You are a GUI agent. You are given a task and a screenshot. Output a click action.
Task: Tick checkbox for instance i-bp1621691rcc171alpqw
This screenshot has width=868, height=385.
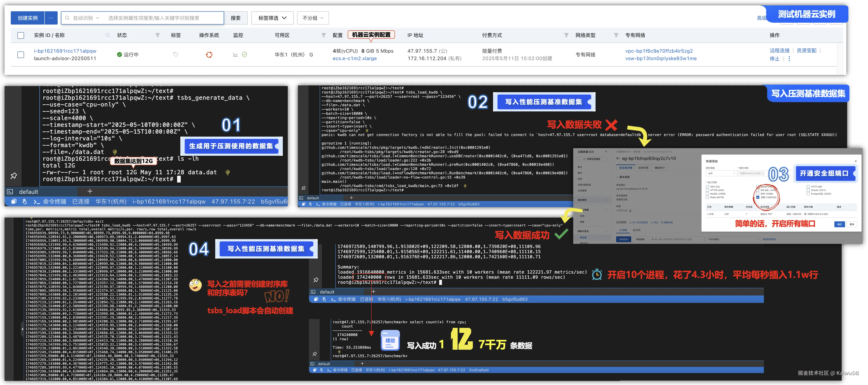pos(21,54)
